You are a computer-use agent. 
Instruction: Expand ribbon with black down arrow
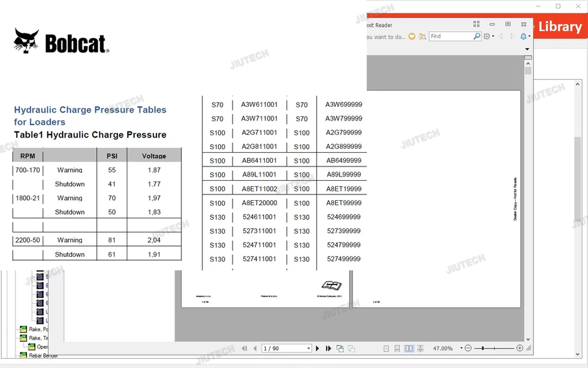[527, 49]
